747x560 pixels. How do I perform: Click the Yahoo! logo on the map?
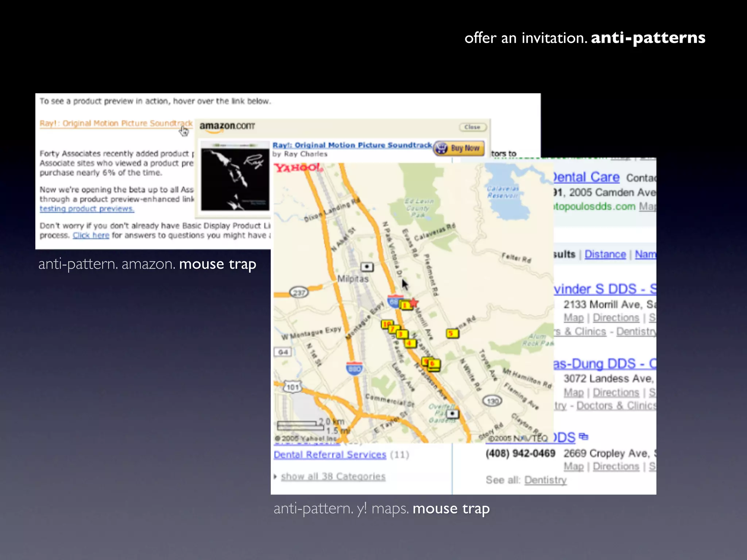298,168
